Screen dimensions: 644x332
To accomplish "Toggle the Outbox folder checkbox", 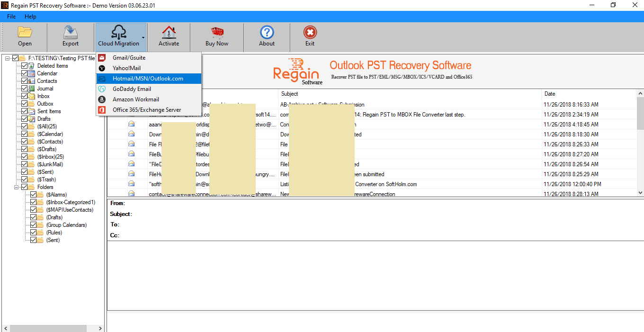I will point(25,104).
